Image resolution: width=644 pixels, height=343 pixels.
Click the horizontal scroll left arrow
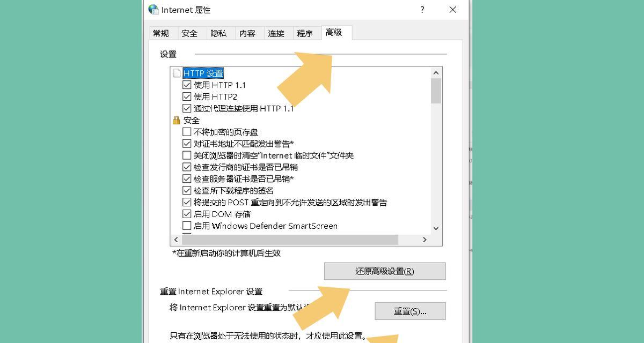coord(177,240)
